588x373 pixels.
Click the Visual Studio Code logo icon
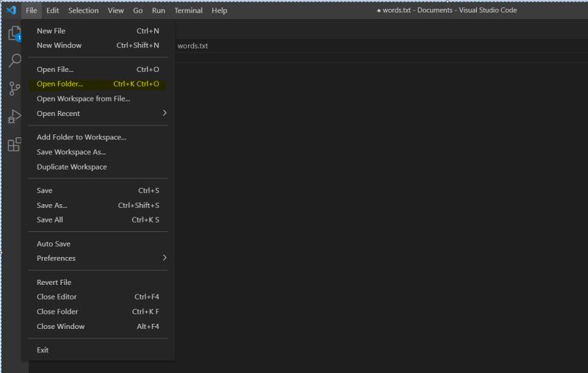[11, 10]
